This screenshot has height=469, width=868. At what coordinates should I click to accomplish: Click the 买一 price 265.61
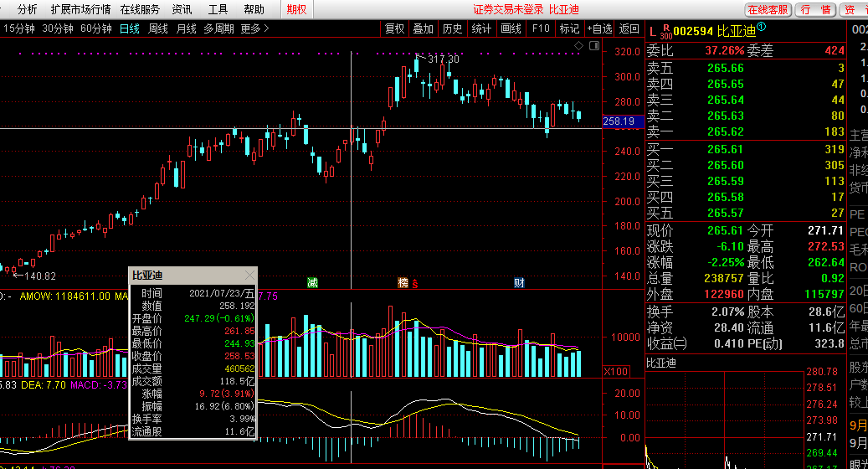click(725, 150)
